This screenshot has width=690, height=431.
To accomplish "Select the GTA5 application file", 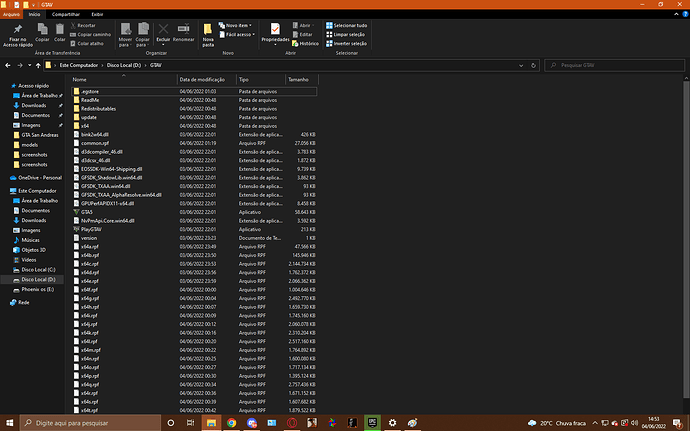I will pos(194,212).
